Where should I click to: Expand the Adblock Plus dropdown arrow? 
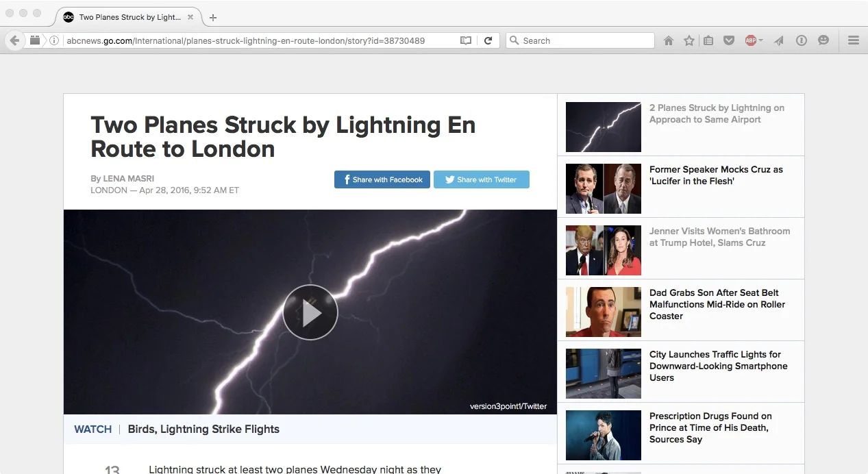tap(760, 41)
